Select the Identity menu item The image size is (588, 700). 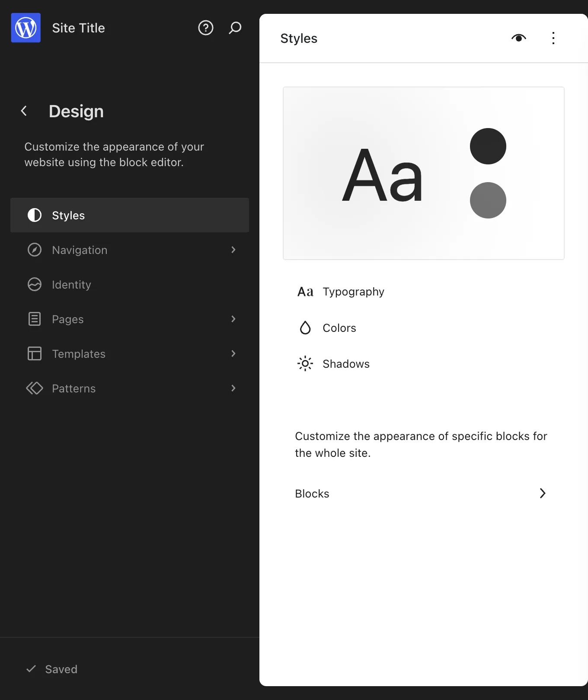pos(130,284)
